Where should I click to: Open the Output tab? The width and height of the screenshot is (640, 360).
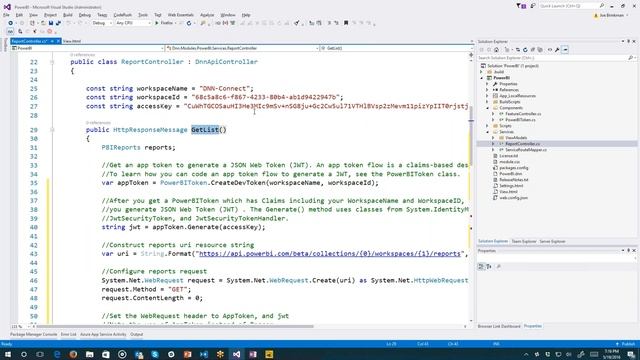136,334
